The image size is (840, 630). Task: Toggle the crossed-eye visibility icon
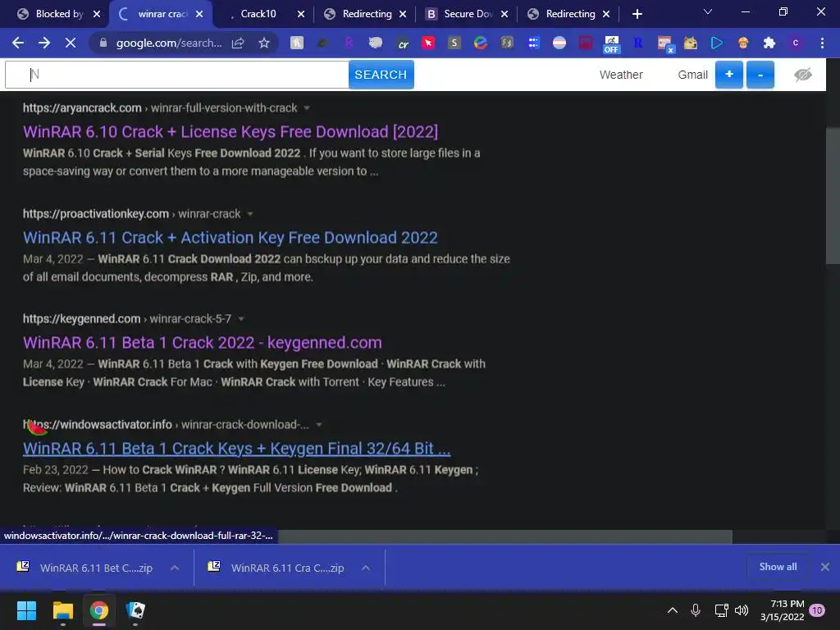point(802,75)
